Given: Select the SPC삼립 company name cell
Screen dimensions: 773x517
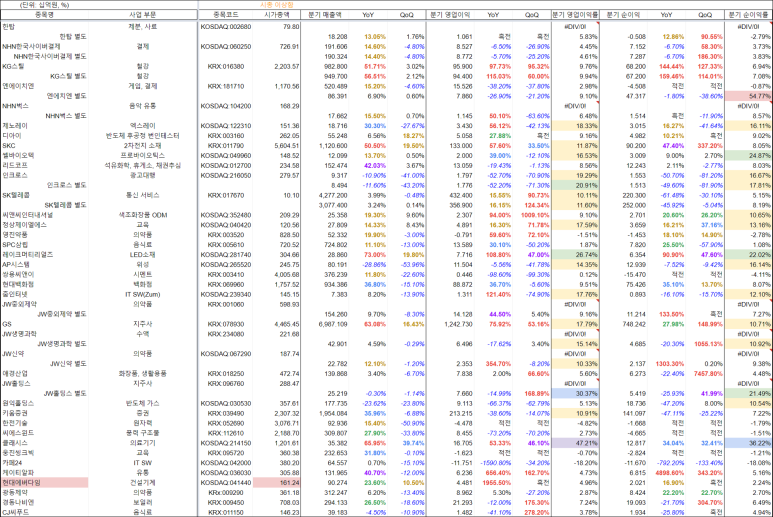Looking at the screenshot, I should coord(15,244).
